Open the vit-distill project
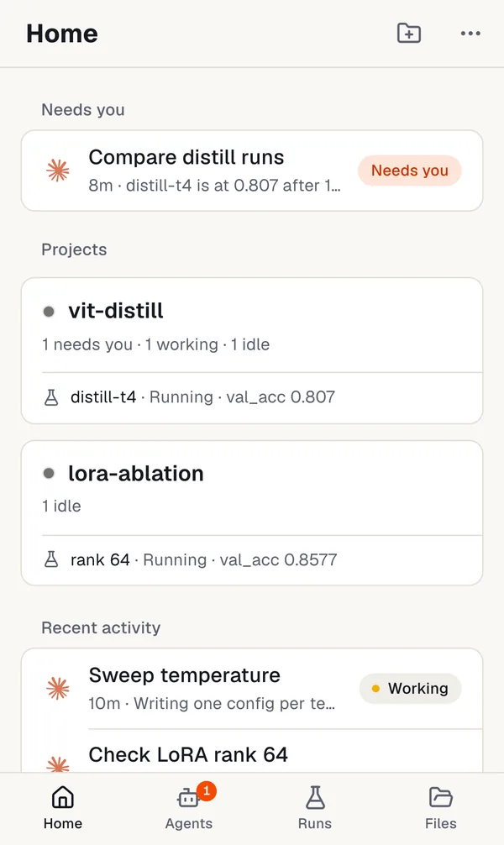The width and height of the screenshot is (504, 845). click(x=252, y=326)
